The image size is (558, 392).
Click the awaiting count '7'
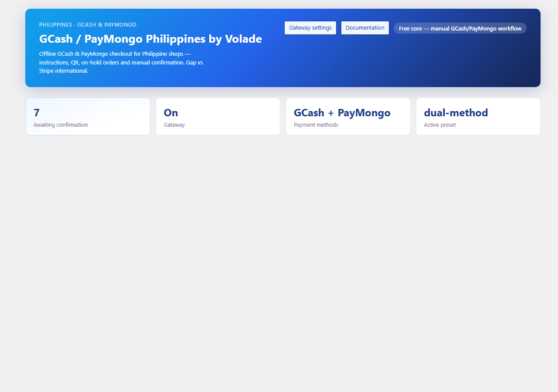coord(37,113)
